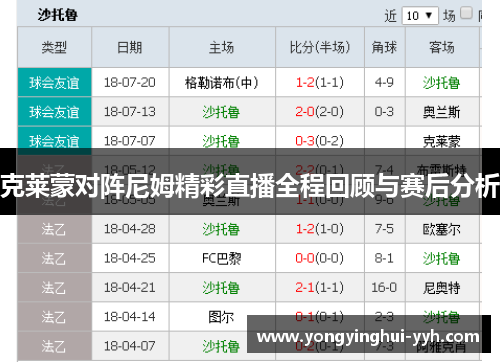Click the score 1-2(1-1)
Screen dimensions: 500x362
pyautogui.click(x=320, y=82)
